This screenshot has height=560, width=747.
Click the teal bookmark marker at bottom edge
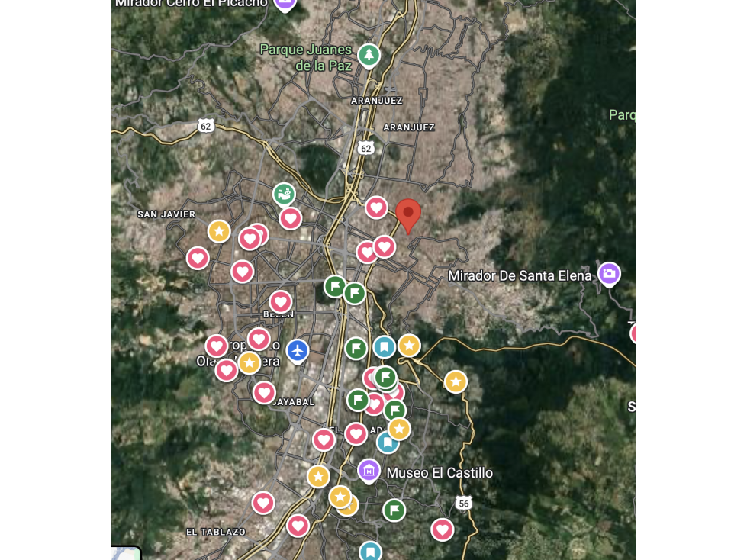tap(370, 552)
